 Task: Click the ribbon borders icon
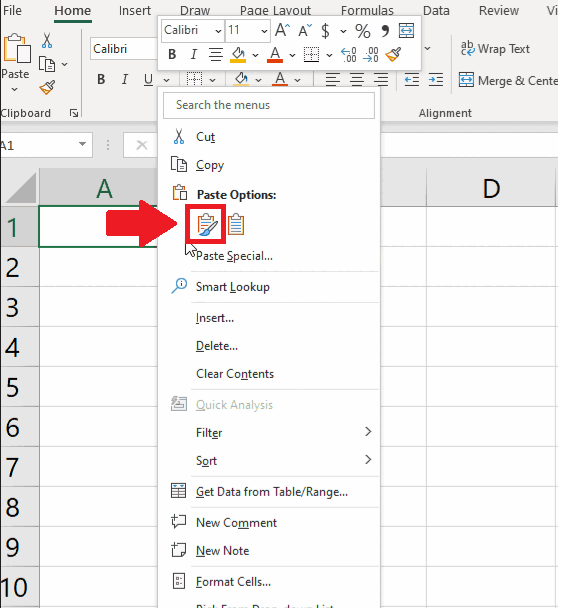(x=194, y=79)
